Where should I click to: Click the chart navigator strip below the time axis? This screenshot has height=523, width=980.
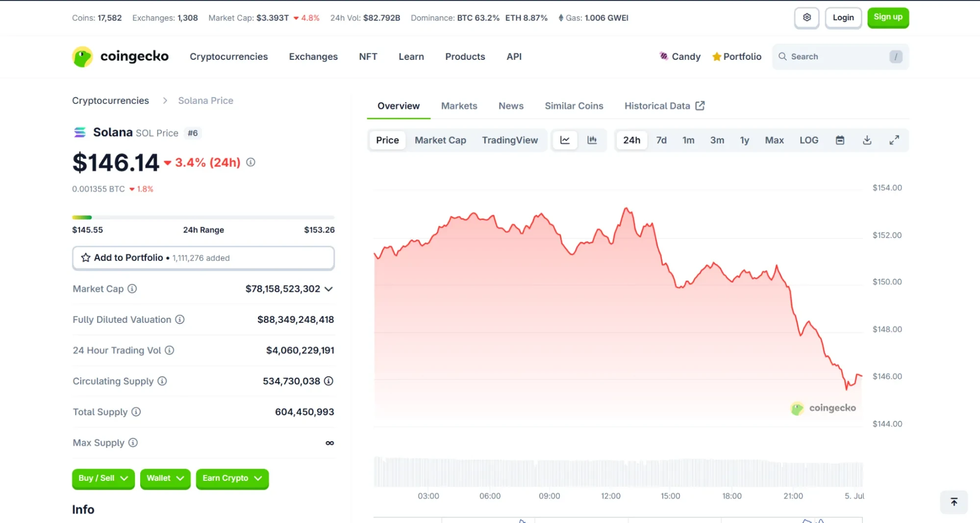click(618, 520)
